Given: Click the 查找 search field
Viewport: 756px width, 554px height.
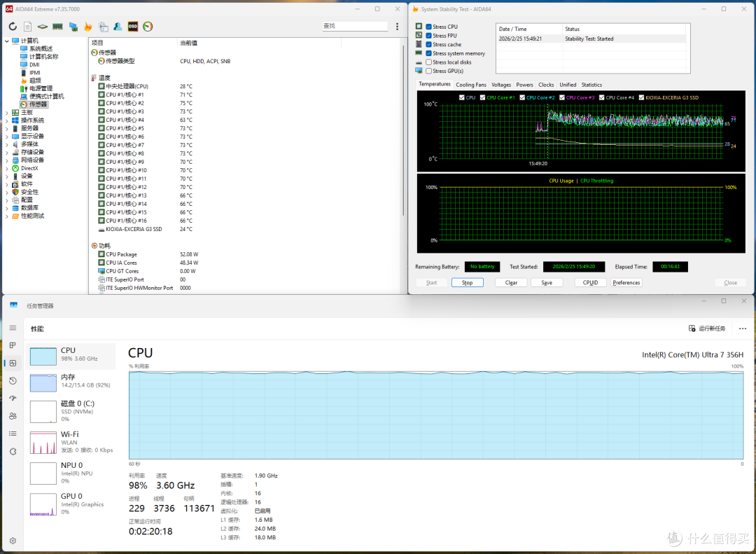Looking at the screenshot, I should (x=355, y=26).
